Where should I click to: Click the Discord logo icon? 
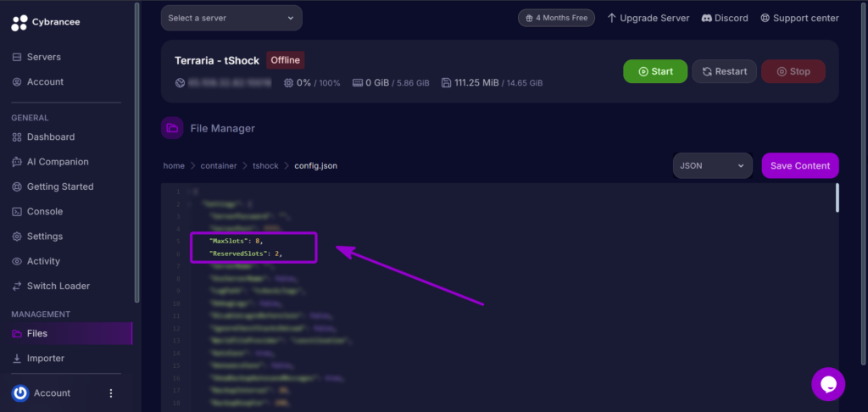pyautogui.click(x=706, y=18)
